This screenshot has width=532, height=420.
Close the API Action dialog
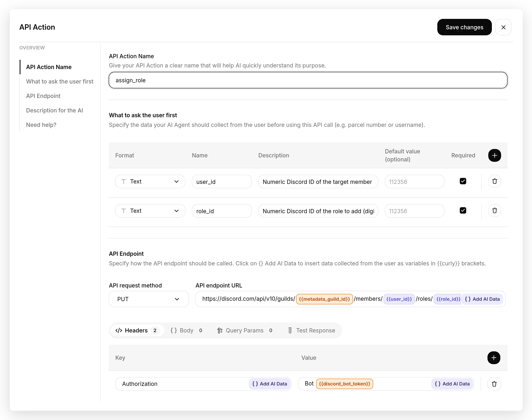(x=503, y=27)
